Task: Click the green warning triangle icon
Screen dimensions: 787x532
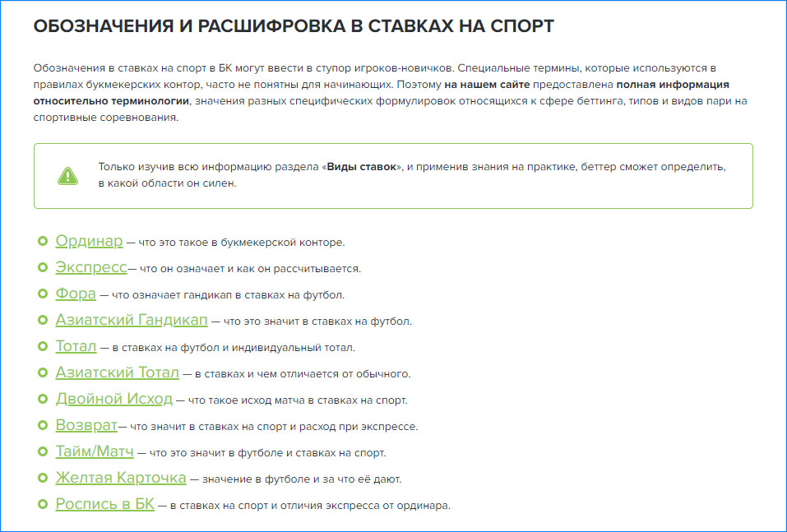Action: pos(67,176)
